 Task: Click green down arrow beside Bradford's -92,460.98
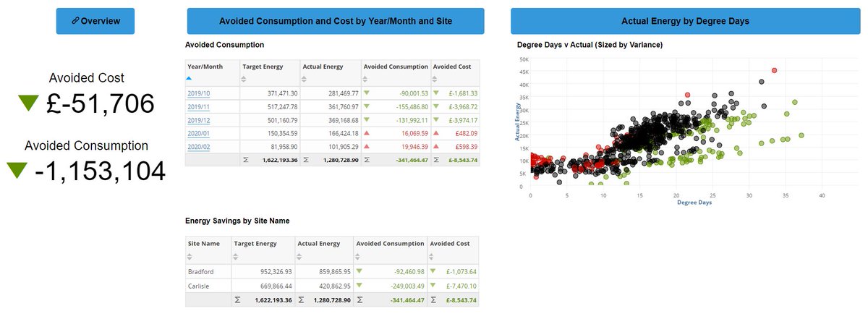360,271
